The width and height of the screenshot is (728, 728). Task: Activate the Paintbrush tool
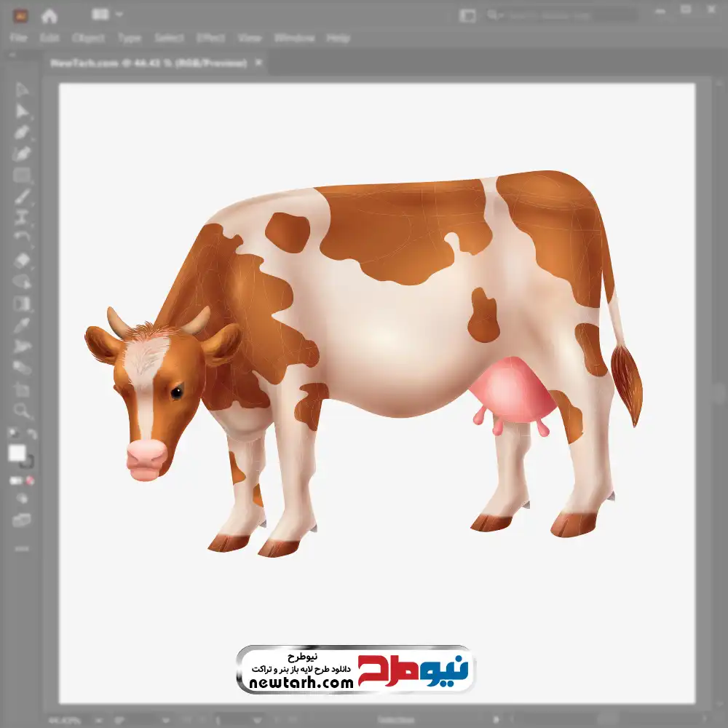point(22,197)
